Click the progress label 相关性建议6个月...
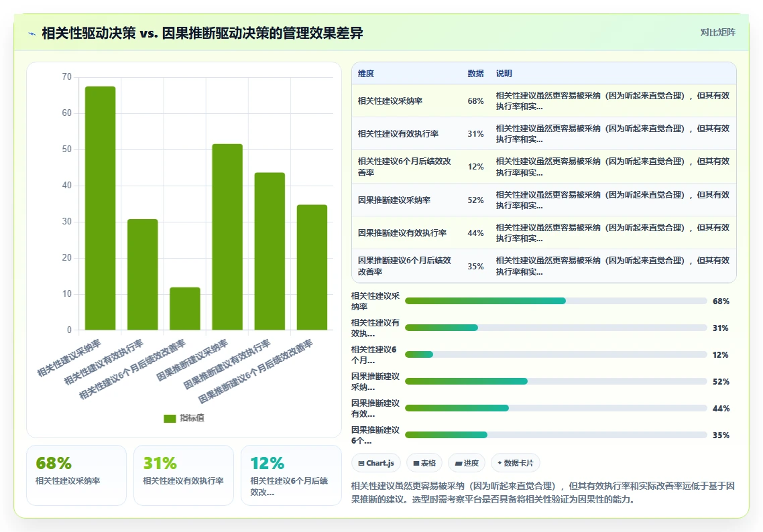 coord(373,355)
